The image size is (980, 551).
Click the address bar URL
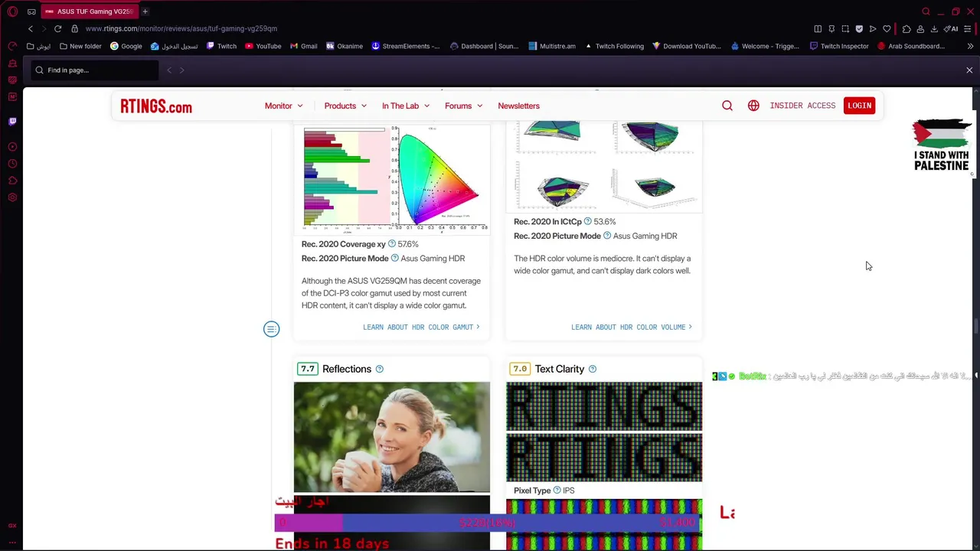click(x=181, y=29)
